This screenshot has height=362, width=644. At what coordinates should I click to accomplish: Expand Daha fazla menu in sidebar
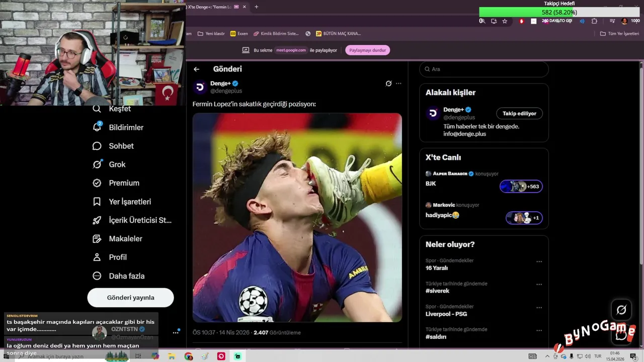119,276
